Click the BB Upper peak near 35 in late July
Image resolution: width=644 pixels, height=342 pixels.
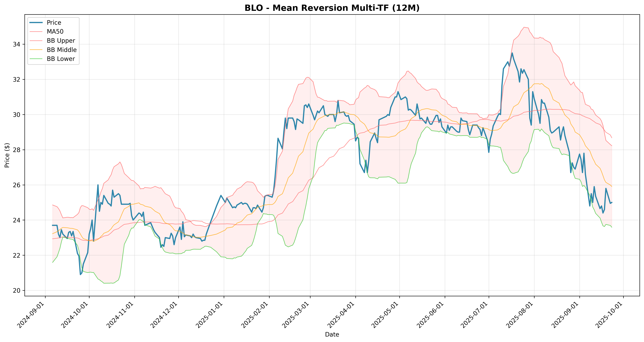(x=524, y=27)
